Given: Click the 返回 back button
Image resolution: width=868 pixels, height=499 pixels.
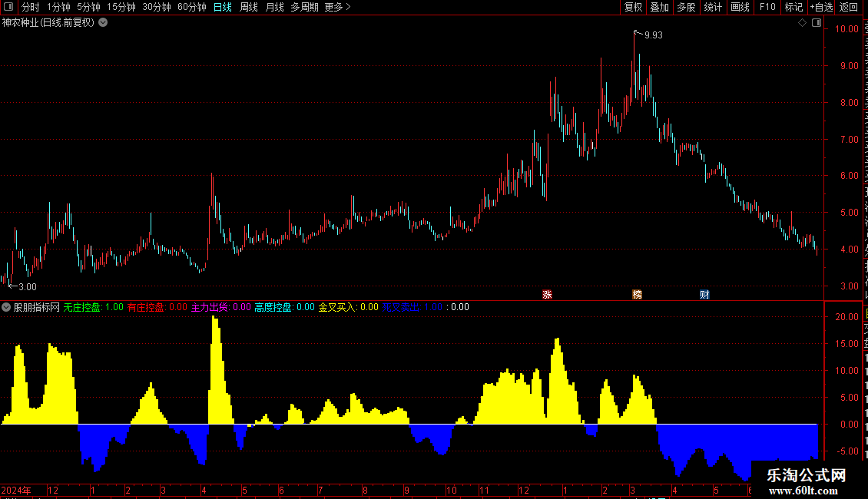Looking at the screenshot, I should [848, 7].
